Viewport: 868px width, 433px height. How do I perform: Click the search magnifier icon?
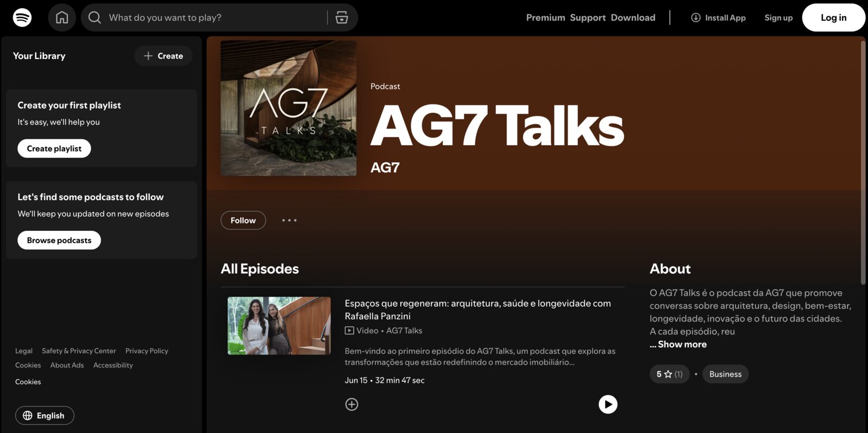point(94,17)
